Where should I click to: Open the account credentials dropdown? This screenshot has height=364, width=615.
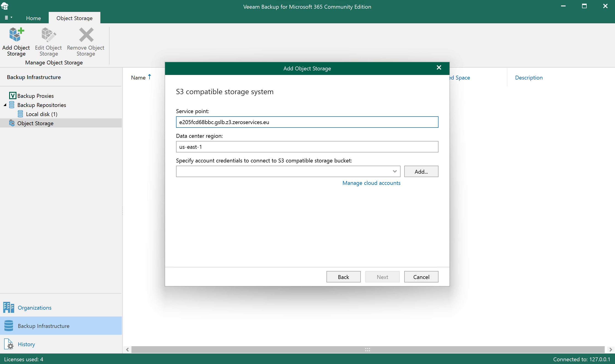point(394,171)
